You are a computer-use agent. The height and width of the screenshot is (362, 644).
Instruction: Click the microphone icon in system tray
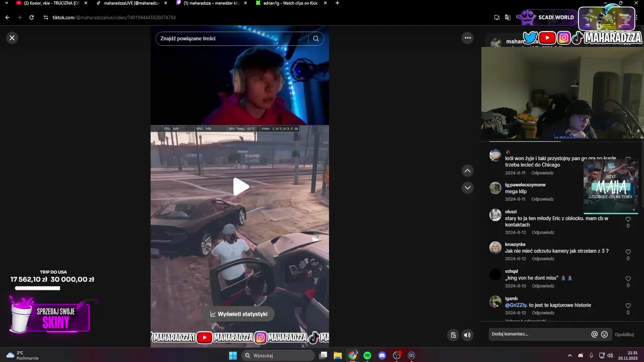pos(591,355)
